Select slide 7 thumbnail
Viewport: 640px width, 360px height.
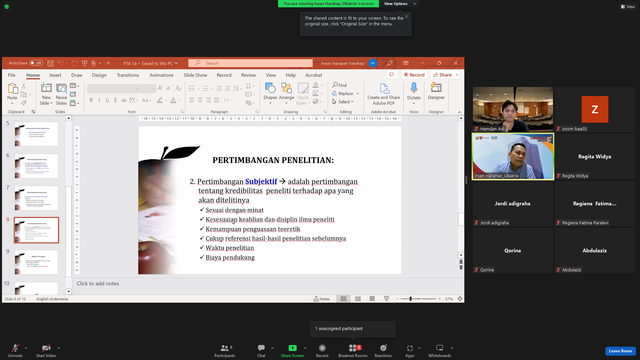(x=36, y=198)
